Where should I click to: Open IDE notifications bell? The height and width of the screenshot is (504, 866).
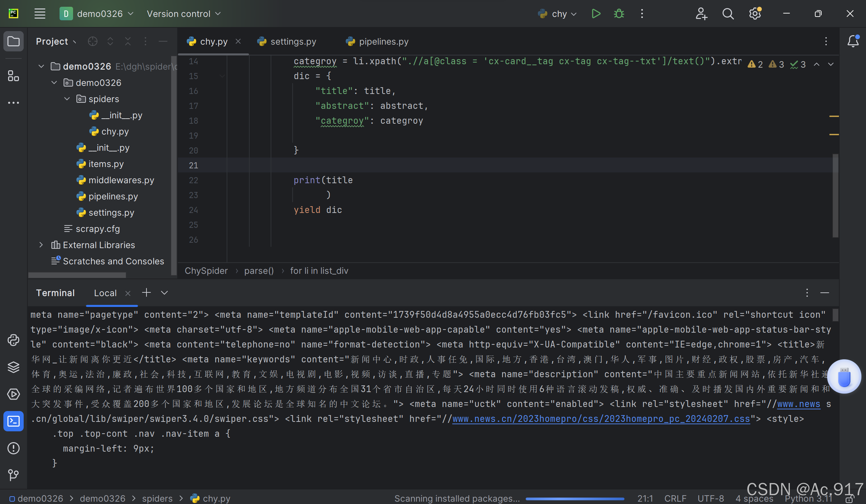(x=852, y=42)
